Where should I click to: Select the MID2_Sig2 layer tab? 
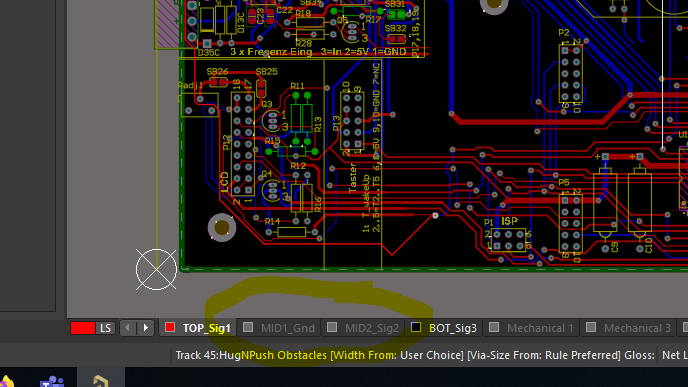pos(363,328)
